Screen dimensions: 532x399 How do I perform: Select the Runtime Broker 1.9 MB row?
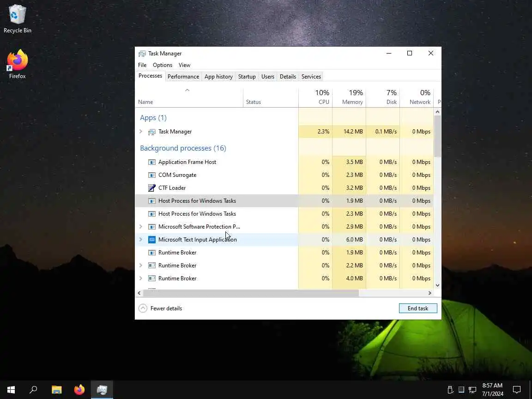tap(284, 253)
